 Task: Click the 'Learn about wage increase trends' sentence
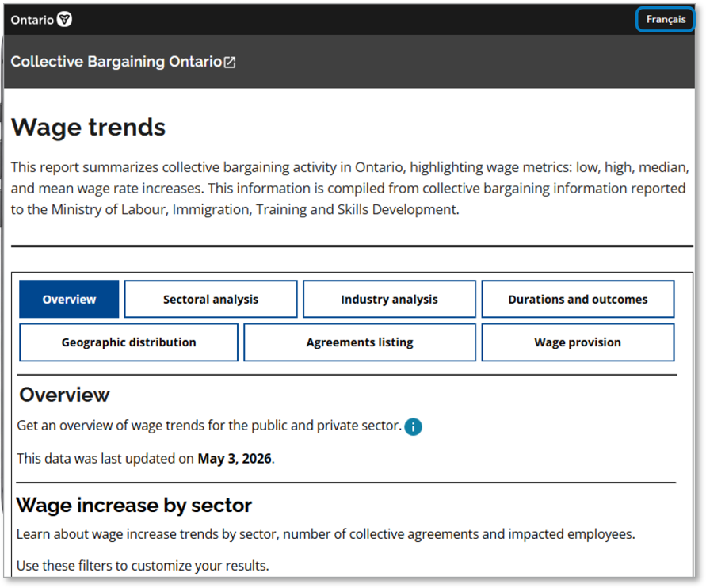[x=326, y=534]
